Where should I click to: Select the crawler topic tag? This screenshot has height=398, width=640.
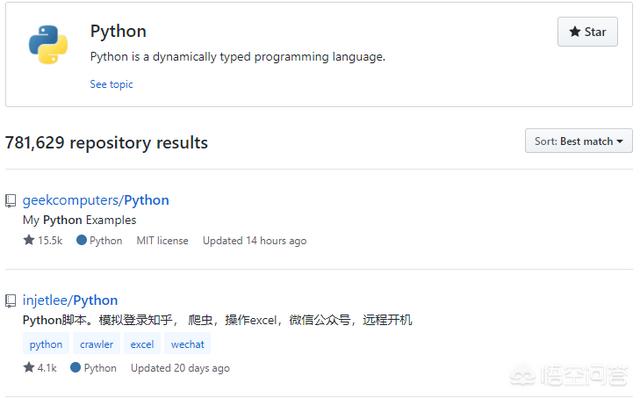coord(96,344)
